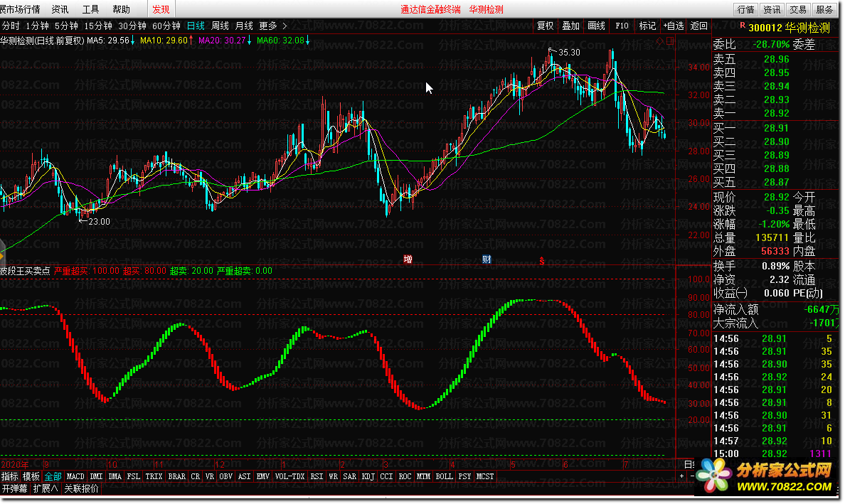Click the red double-square icon above the chart
Viewport: 845px width, 504px height.
670,41
